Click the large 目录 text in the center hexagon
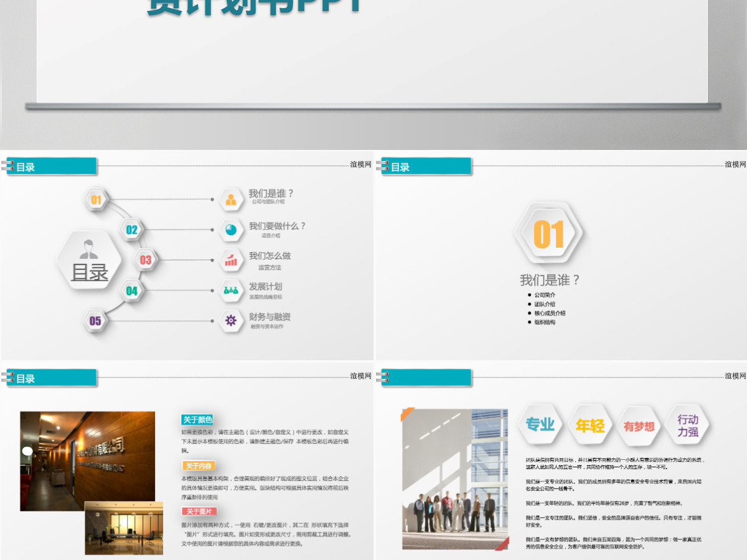Screen dimensions: 747x560 90,272
